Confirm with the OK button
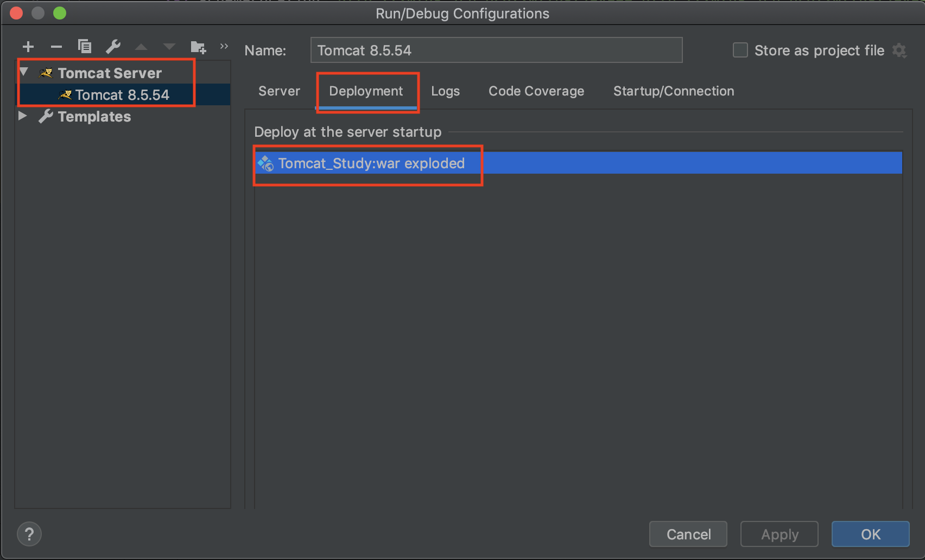The height and width of the screenshot is (560, 925). [x=871, y=534]
